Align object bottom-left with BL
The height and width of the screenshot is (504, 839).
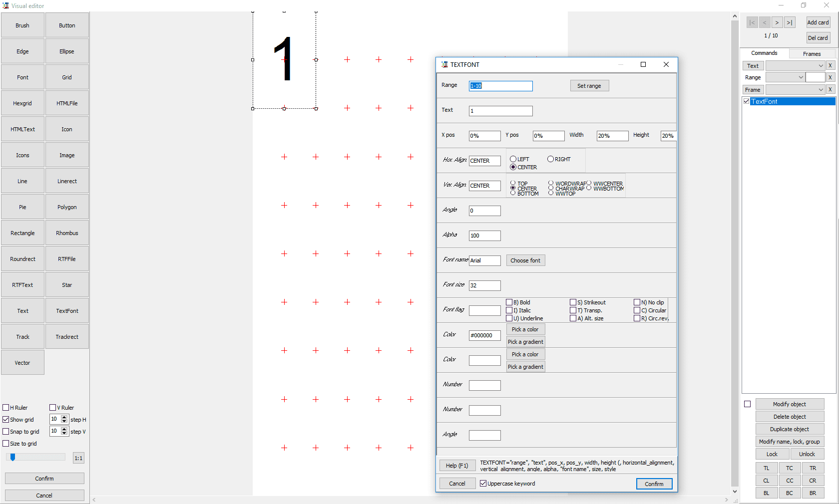[x=766, y=493]
